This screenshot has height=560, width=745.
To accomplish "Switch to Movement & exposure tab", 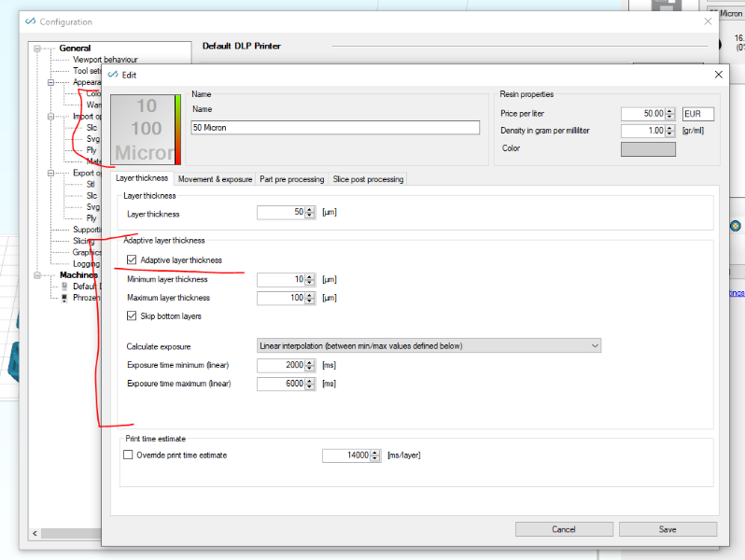I will (215, 179).
